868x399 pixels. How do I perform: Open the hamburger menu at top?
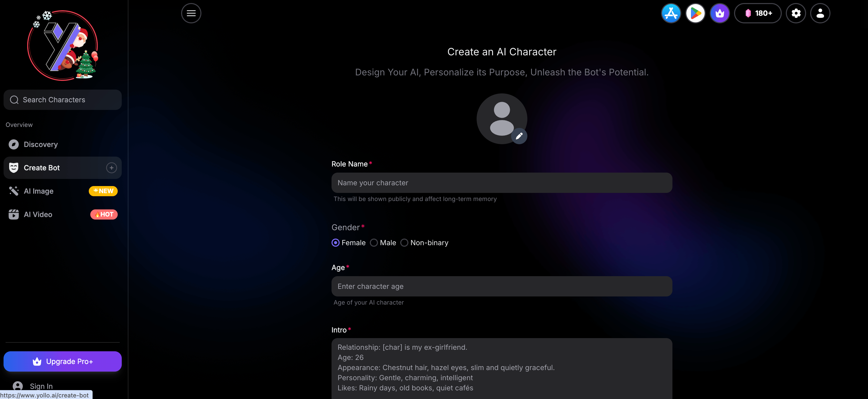[191, 13]
